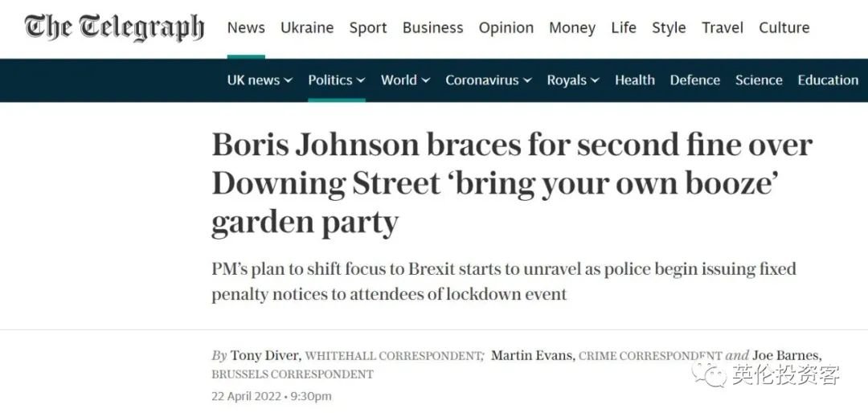Image resolution: width=868 pixels, height=413 pixels.
Task: Click author name Tony Diver
Action: (264, 355)
